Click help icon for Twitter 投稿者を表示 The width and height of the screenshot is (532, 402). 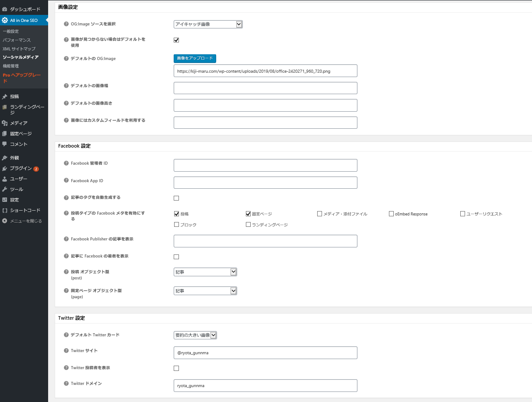pos(66,367)
